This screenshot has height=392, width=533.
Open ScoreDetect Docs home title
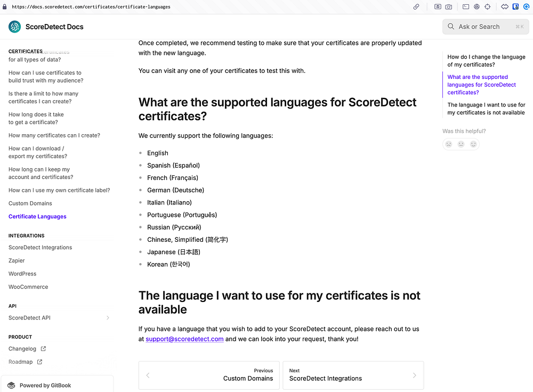[x=54, y=27]
